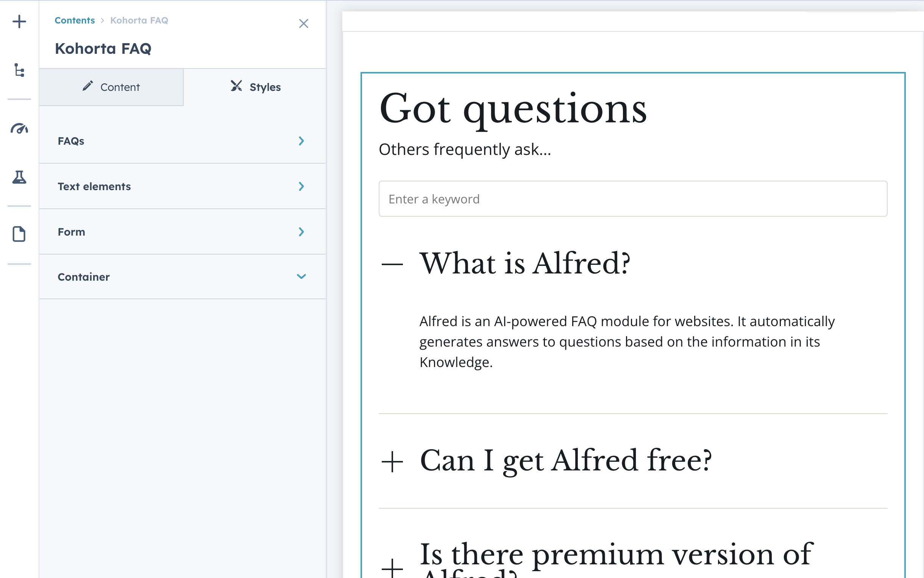The width and height of the screenshot is (924, 578).
Task: Open the Form section
Action: pyautogui.click(x=182, y=232)
